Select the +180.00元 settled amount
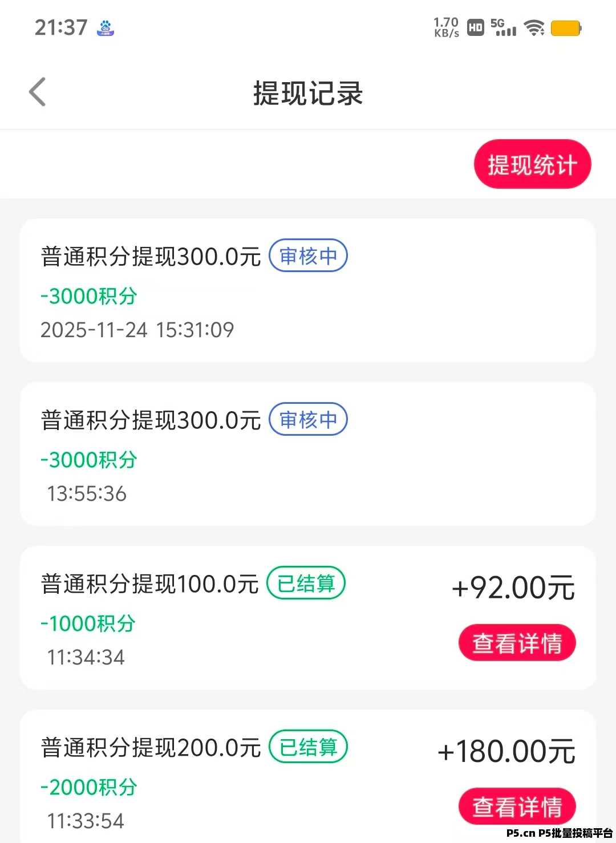 click(x=506, y=751)
